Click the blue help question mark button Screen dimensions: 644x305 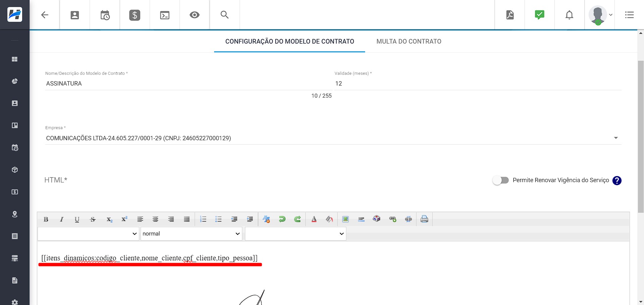pyautogui.click(x=617, y=181)
